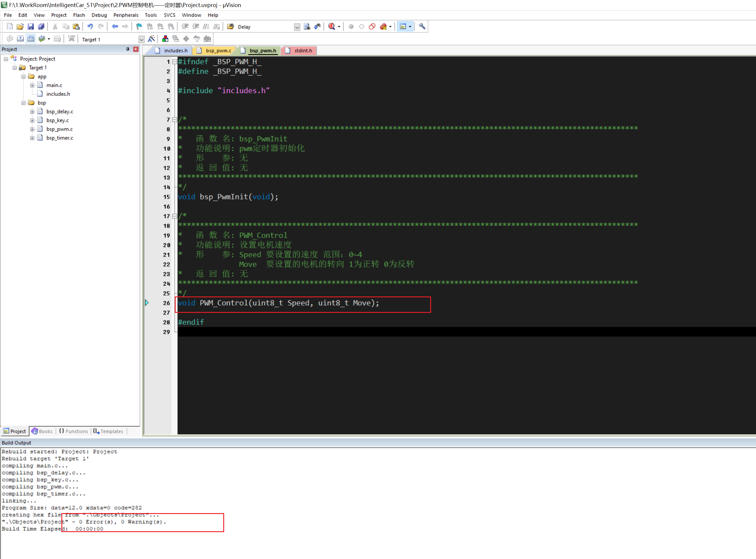
Task: Place cursor on #endif line
Action: point(191,322)
